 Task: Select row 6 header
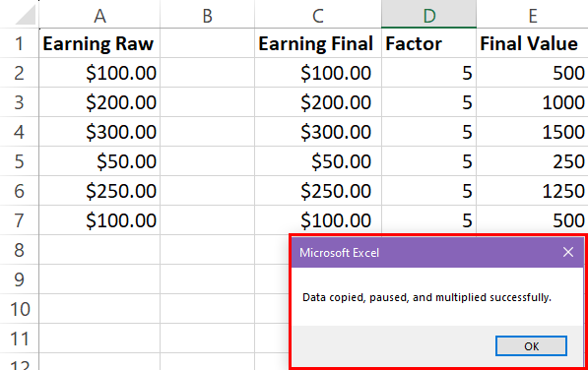pyautogui.click(x=20, y=191)
